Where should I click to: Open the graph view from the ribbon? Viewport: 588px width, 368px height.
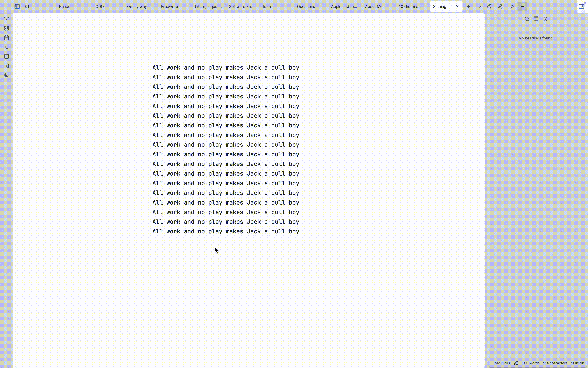pyautogui.click(x=6, y=19)
